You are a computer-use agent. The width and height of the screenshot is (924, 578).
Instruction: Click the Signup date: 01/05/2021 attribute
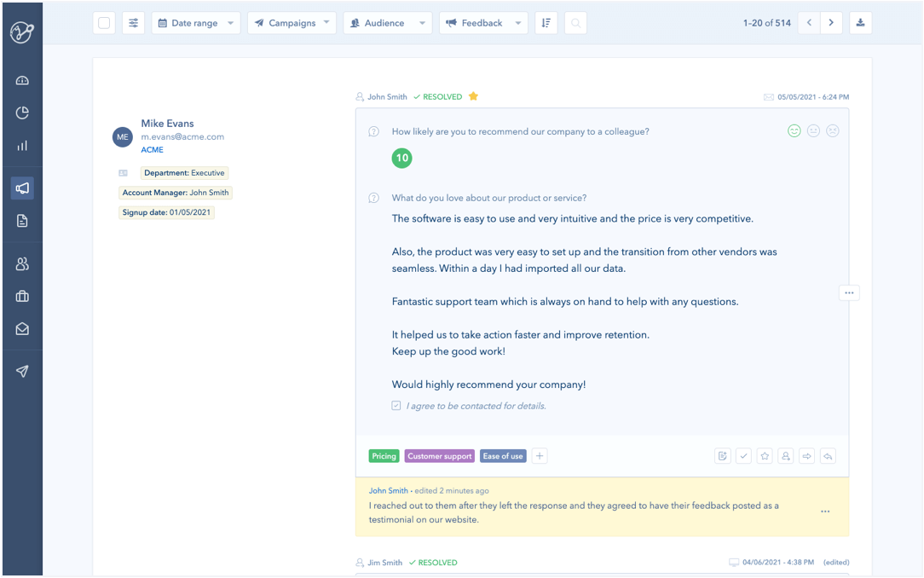click(166, 212)
